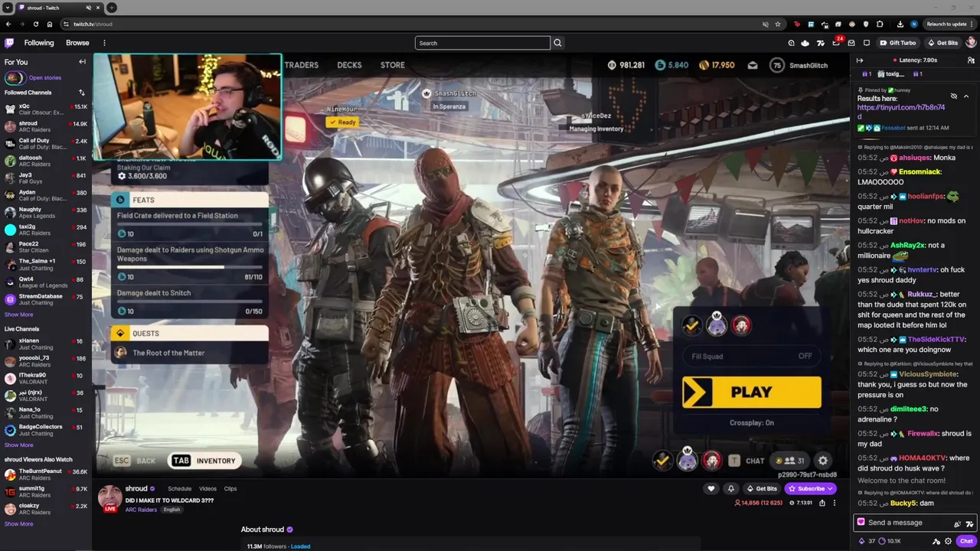Open TheBurntPeanut channel in sidebar

pos(46,474)
